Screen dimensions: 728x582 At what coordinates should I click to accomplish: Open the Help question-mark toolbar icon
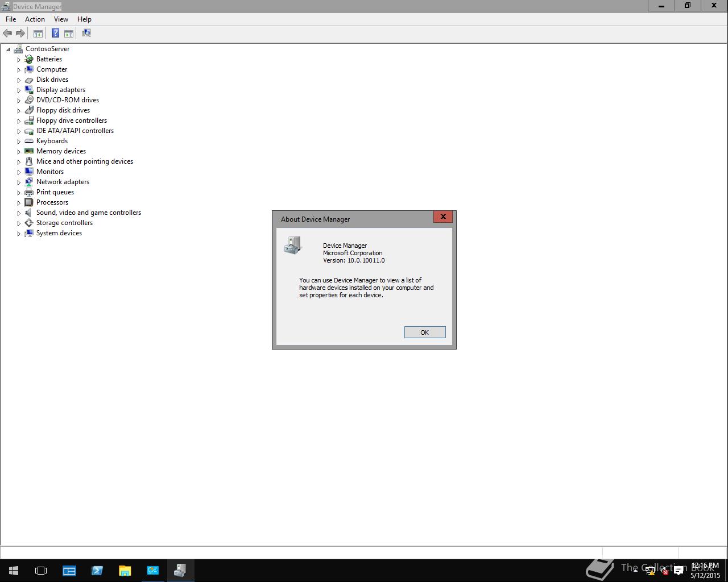pos(55,34)
